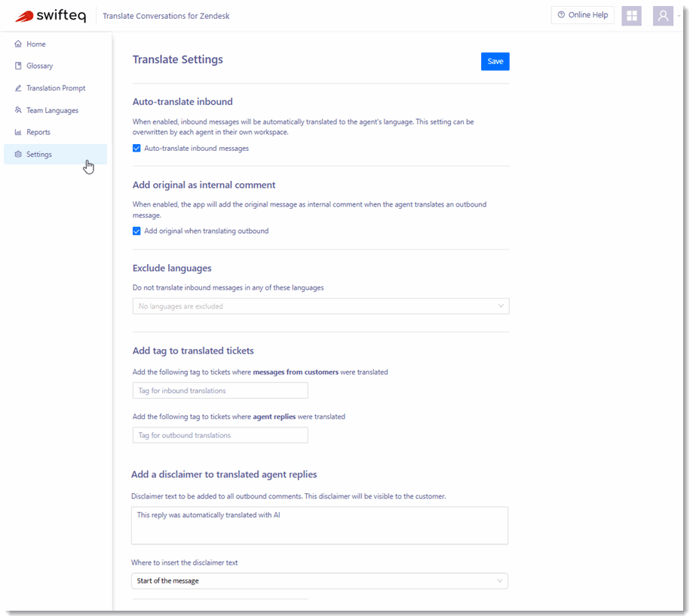
Task: Expand the user account menu arrow
Action: pos(679,17)
